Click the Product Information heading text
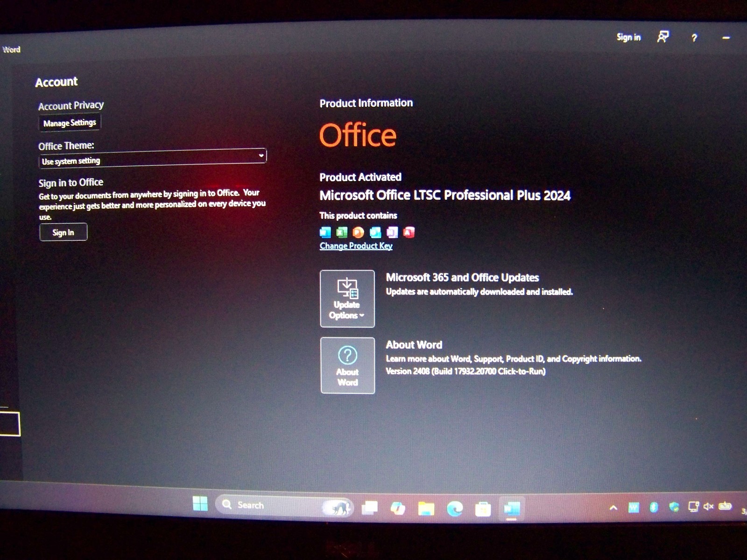The image size is (747, 560). coord(366,103)
